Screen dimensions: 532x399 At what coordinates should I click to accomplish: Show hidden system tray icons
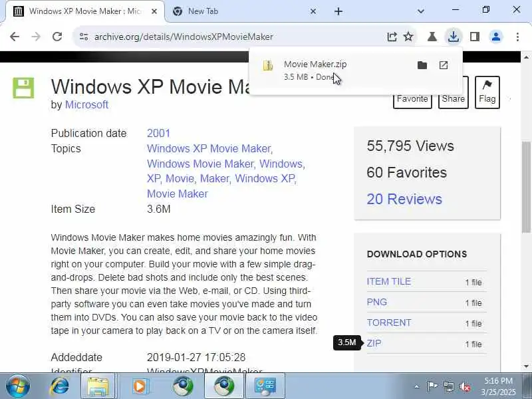(417, 386)
